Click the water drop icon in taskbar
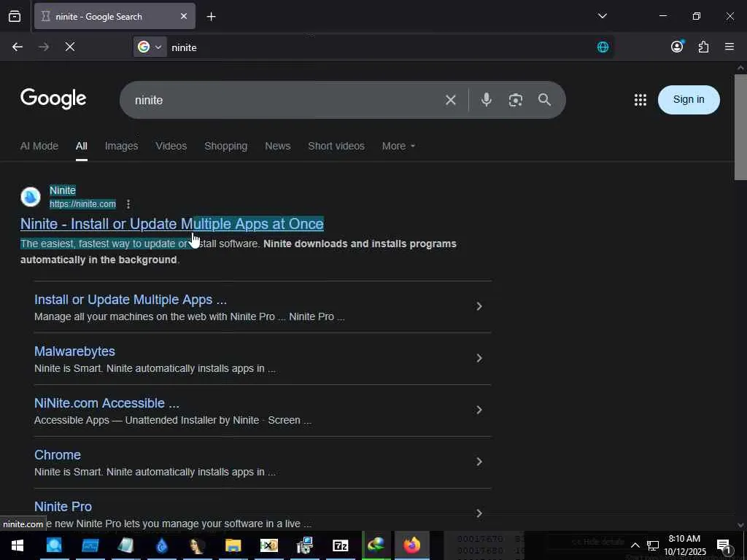The image size is (747, 560). 161,545
